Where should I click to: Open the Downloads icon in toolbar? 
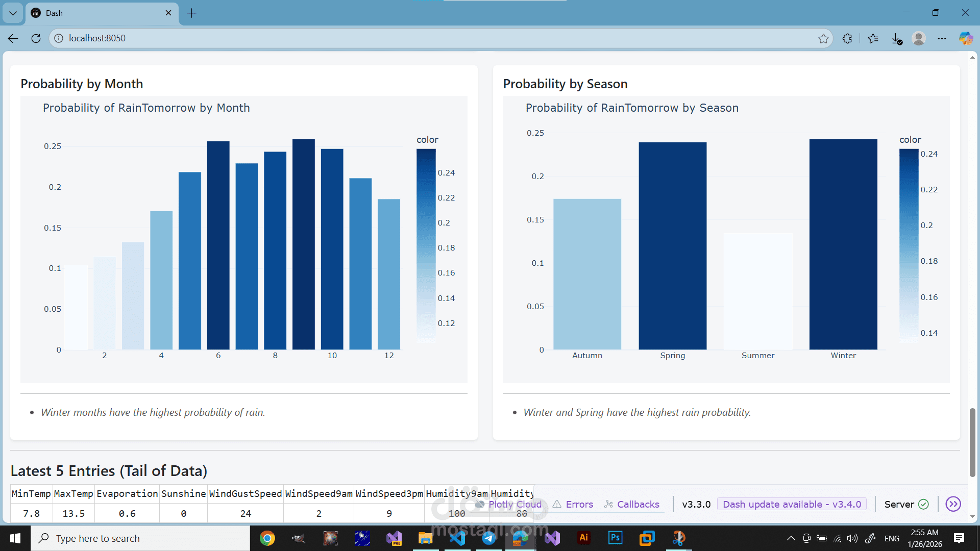(x=897, y=38)
